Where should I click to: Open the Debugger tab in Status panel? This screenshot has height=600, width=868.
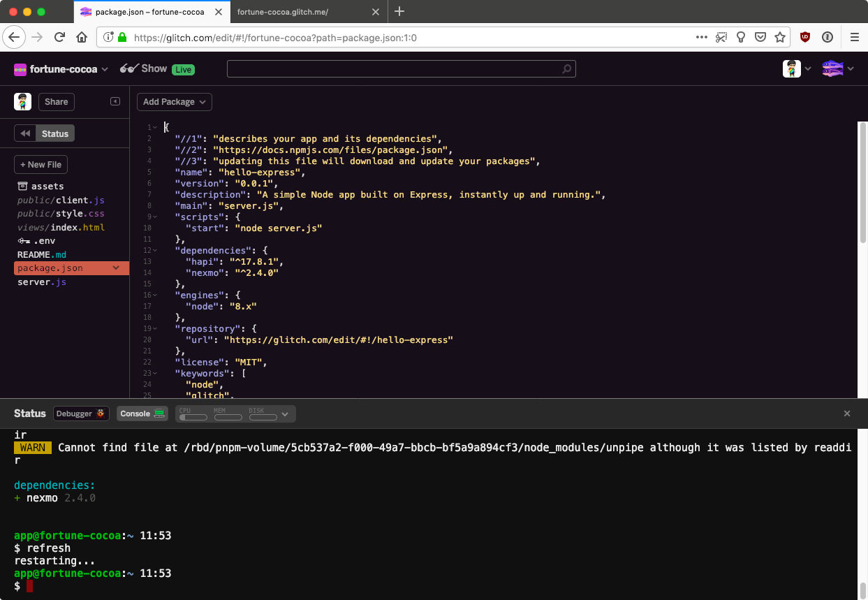click(x=81, y=414)
